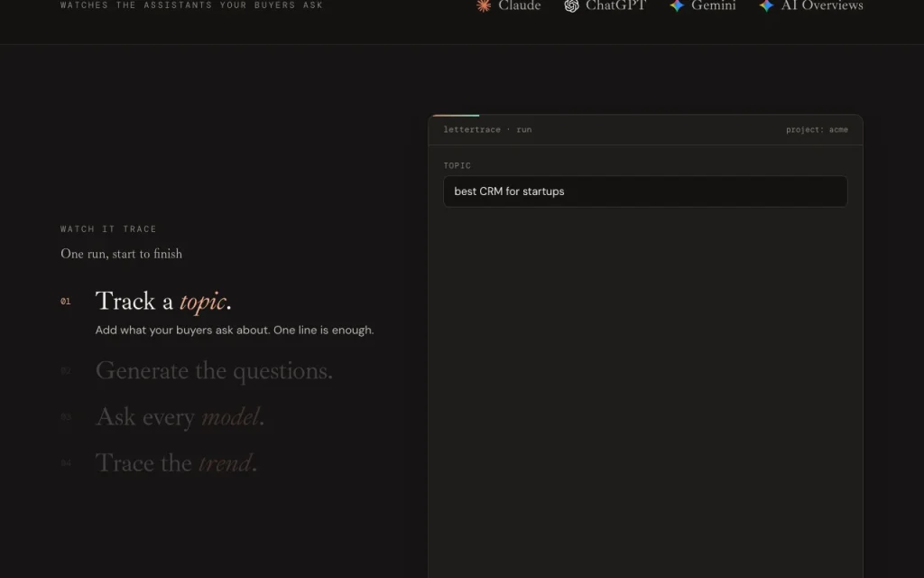Click the step number 01 marker
Viewport: 924px width, 578px height.
(x=65, y=302)
